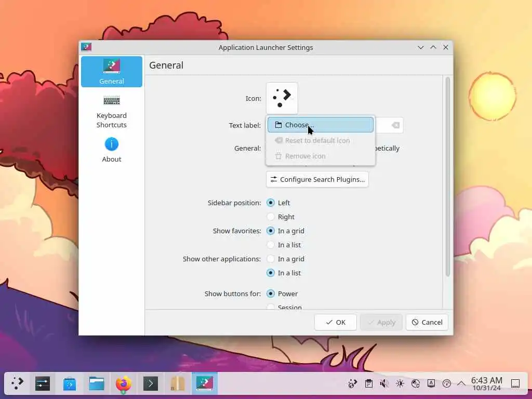Click the launcher icon chooser button
This screenshot has height=399, width=532.
coord(282,98)
